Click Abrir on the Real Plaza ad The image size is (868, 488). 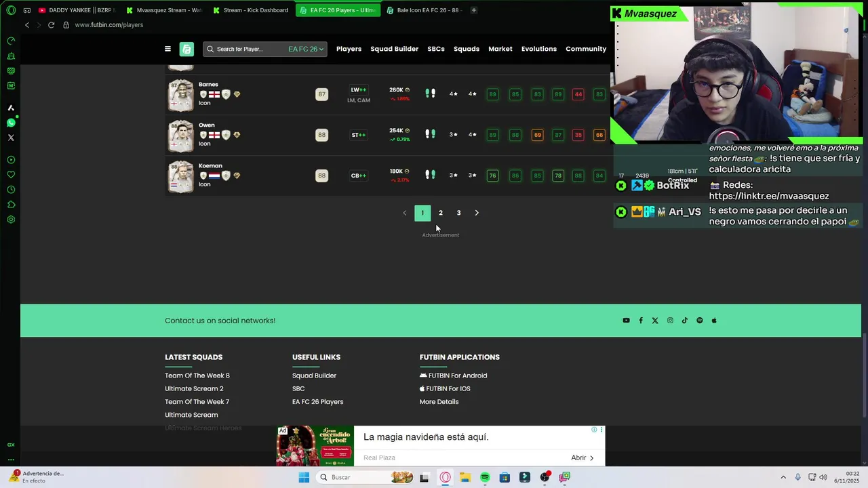[582, 457]
